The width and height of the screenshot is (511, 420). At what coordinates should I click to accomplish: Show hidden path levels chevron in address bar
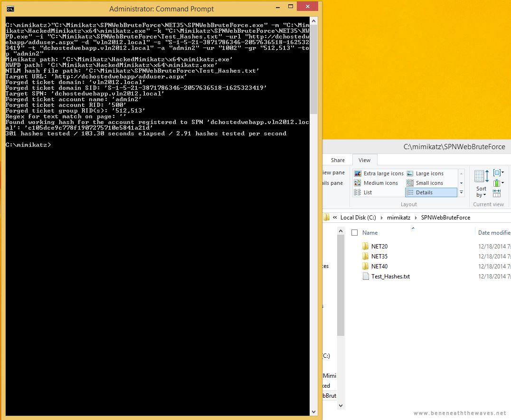click(335, 218)
